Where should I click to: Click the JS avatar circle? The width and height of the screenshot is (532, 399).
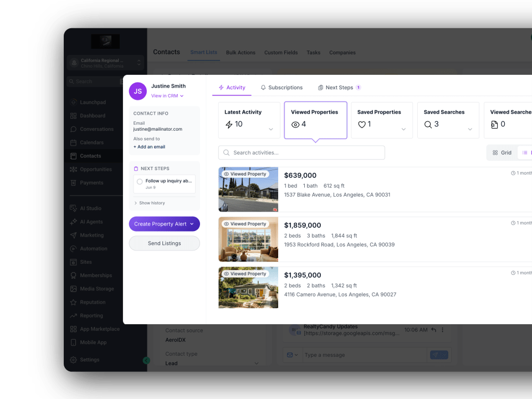point(138,91)
